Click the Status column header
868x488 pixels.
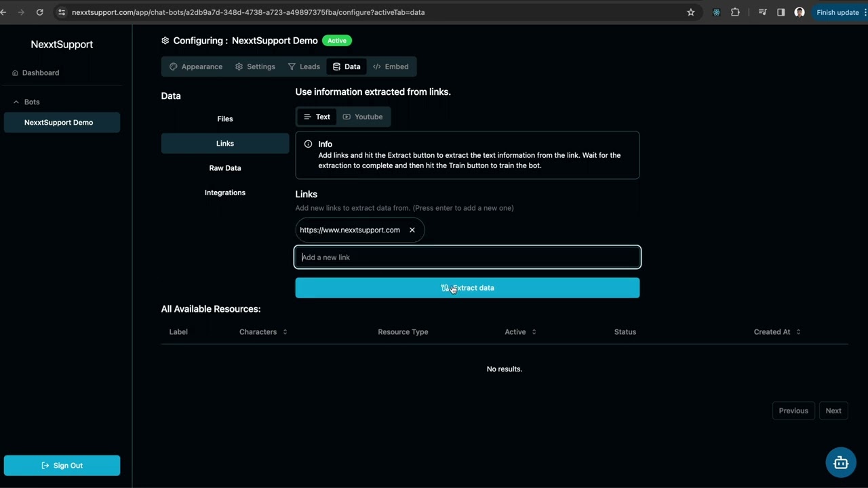coord(625,332)
